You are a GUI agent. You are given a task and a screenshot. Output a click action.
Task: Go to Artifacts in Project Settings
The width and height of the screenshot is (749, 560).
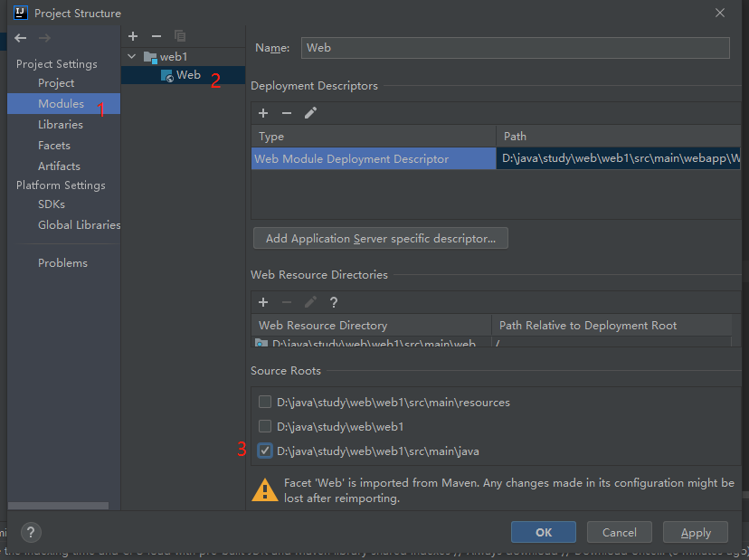click(x=59, y=166)
